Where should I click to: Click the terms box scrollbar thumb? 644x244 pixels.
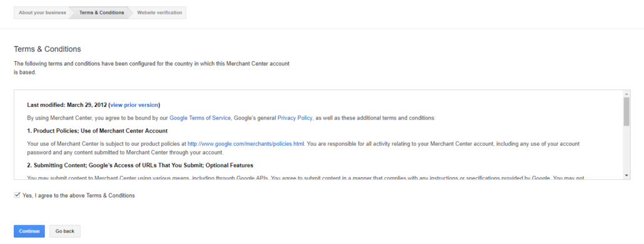click(x=626, y=111)
